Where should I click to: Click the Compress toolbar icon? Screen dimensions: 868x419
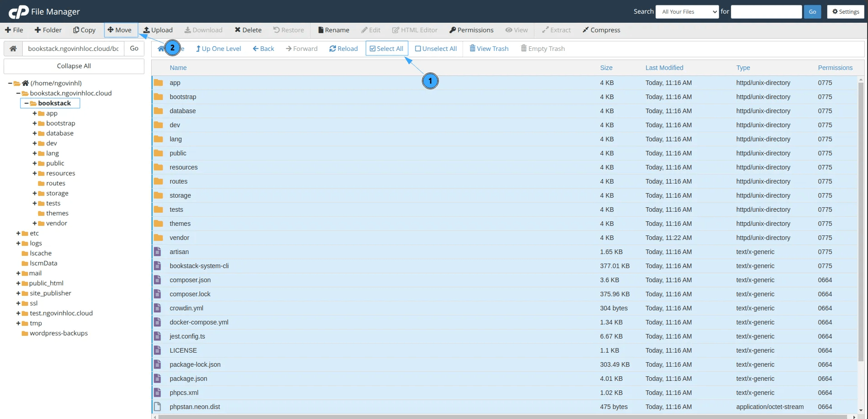coord(601,30)
